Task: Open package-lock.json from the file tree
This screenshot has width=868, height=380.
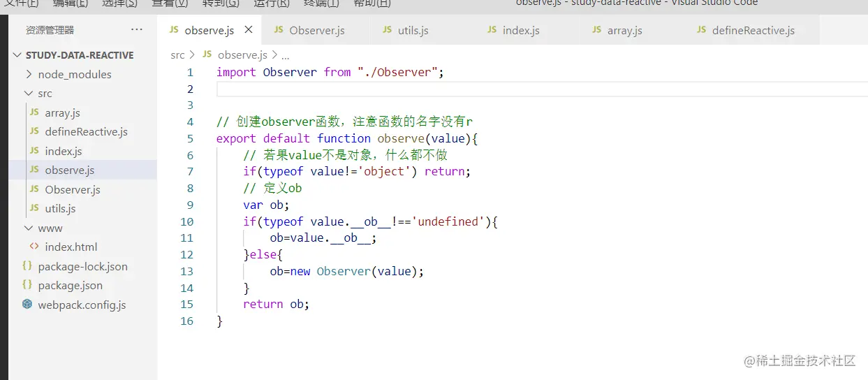Action: pos(82,266)
